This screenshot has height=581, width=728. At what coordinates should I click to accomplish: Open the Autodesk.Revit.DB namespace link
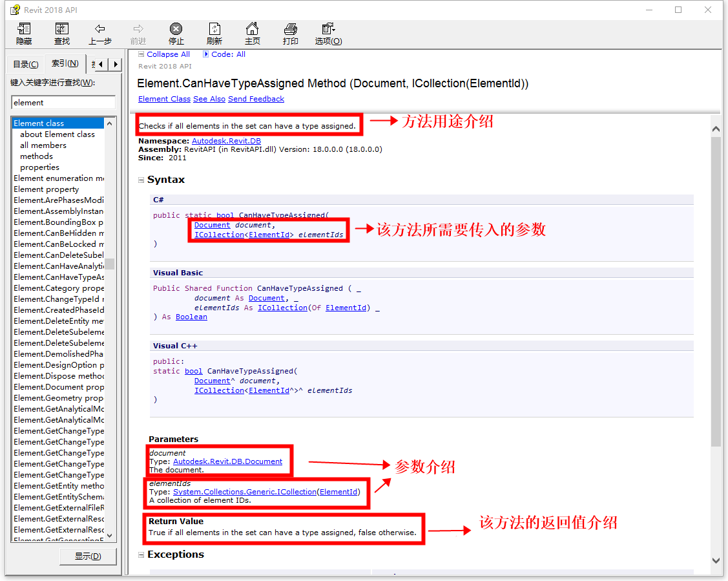[227, 141]
